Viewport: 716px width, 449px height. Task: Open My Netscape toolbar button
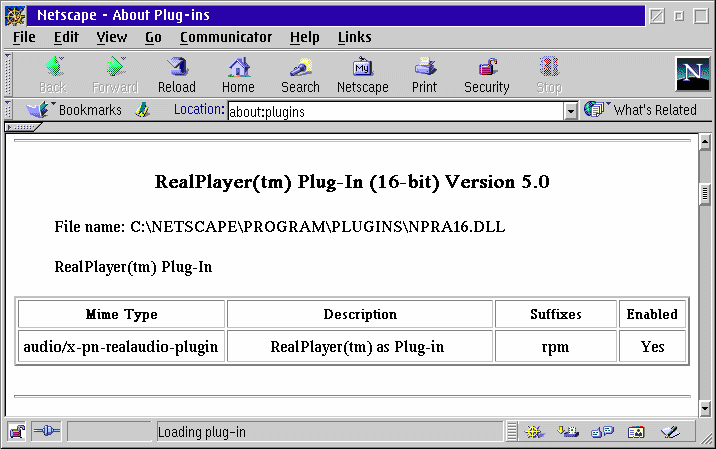(363, 75)
